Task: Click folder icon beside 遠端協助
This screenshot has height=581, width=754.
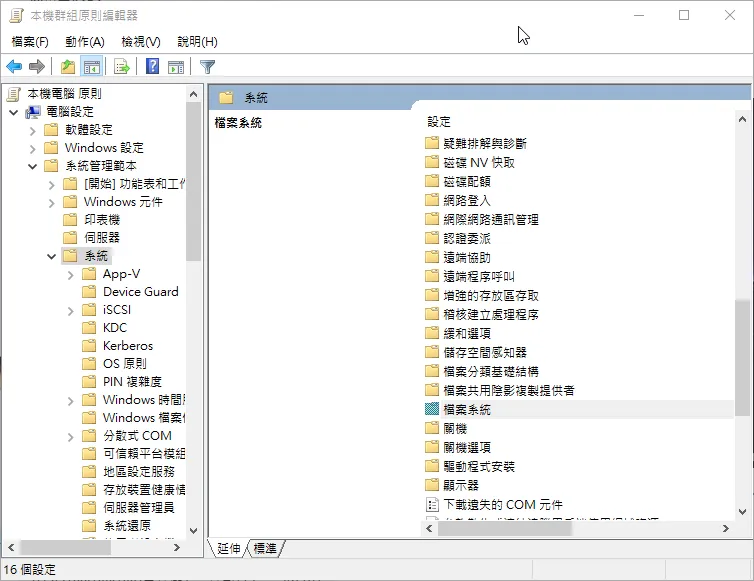Action: [432, 257]
